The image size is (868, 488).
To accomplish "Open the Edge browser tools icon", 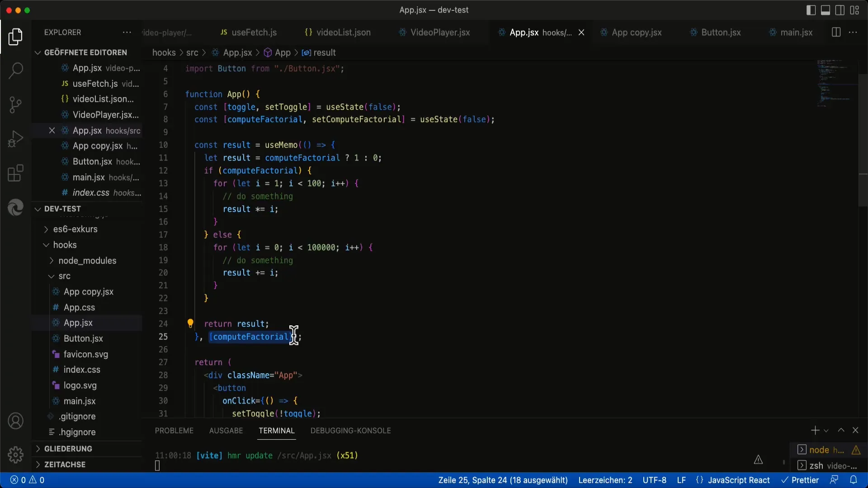I will [x=15, y=207].
